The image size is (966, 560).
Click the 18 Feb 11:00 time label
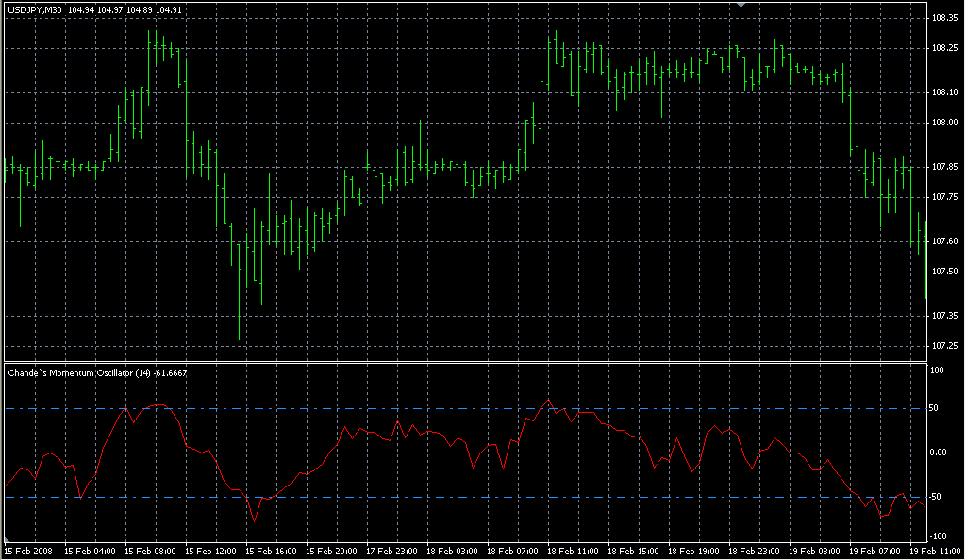572,552
